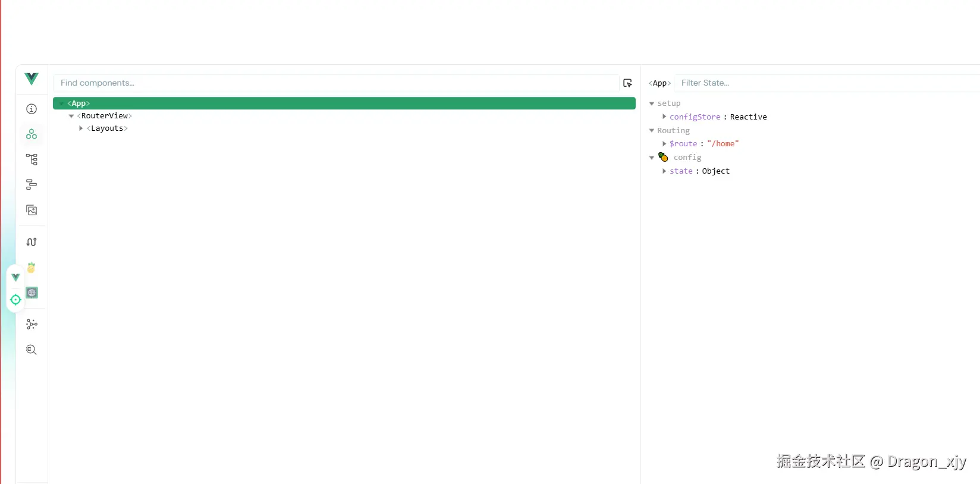Activate the select component in page picker
Viewport: 980px width, 484px height.
[x=627, y=83]
